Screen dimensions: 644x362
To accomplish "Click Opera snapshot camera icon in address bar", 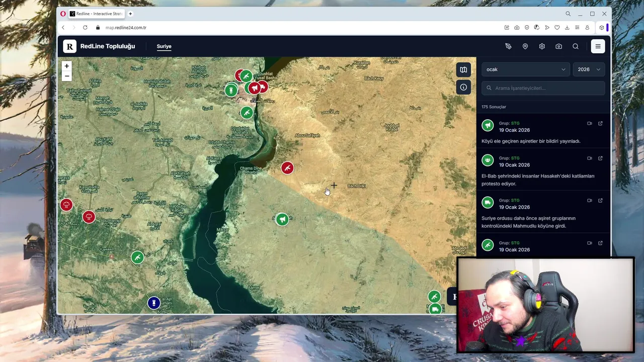I will point(517,28).
